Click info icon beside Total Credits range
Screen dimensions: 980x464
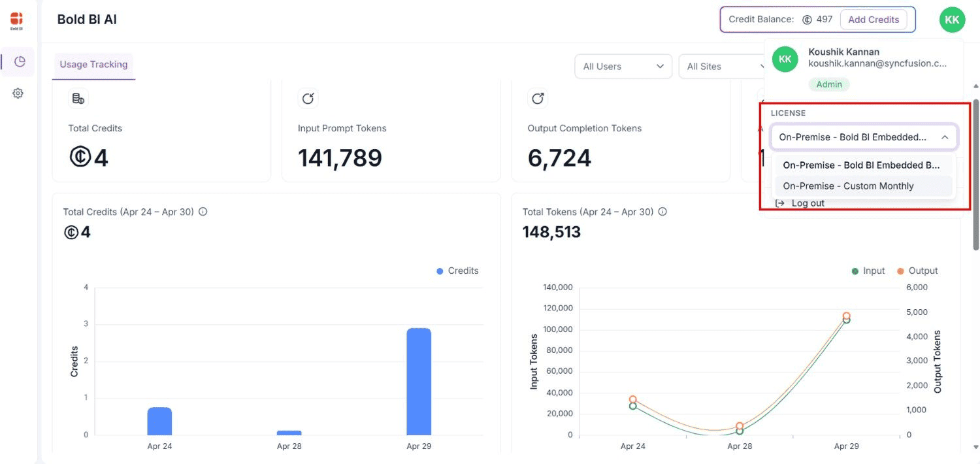[x=203, y=212]
